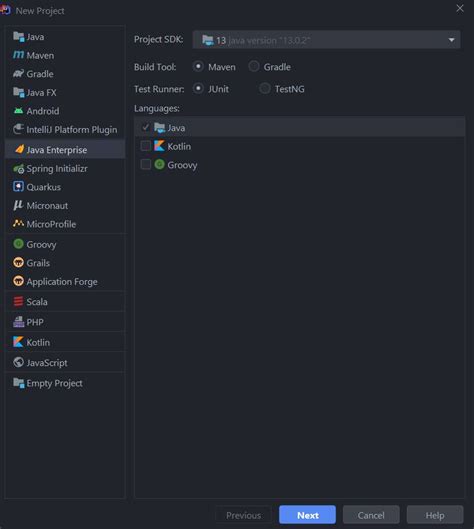Image resolution: width=474 pixels, height=529 pixels.
Task: Choose TestNG test runner radio button
Action: [264, 88]
